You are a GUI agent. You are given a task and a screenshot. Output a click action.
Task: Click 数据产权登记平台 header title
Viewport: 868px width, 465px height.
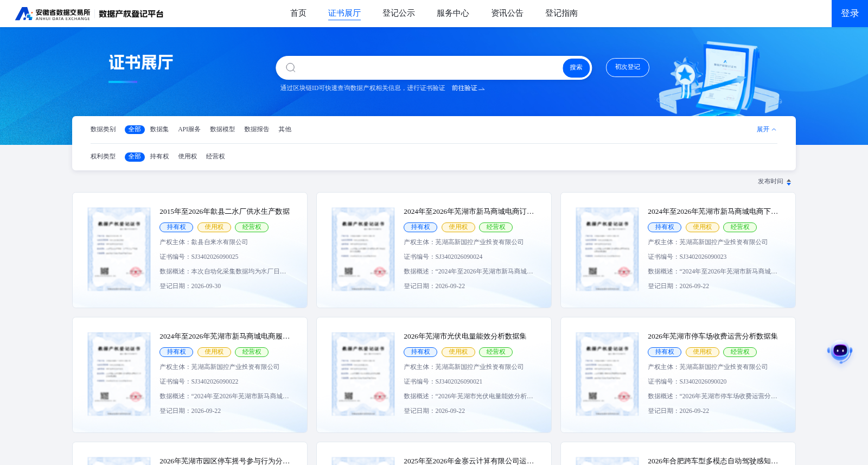(131, 14)
